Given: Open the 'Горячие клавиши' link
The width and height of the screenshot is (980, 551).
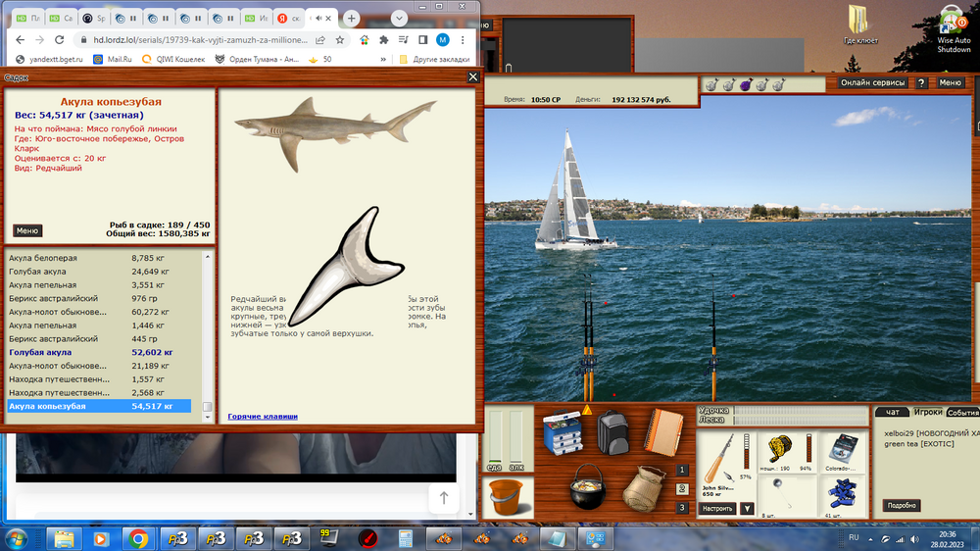Looking at the screenshot, I should 263,417.
